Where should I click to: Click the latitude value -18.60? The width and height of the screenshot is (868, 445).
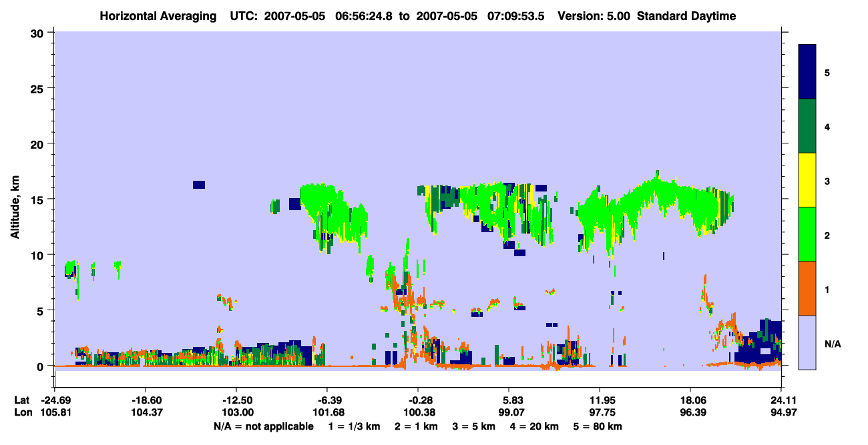coord(146,400)
